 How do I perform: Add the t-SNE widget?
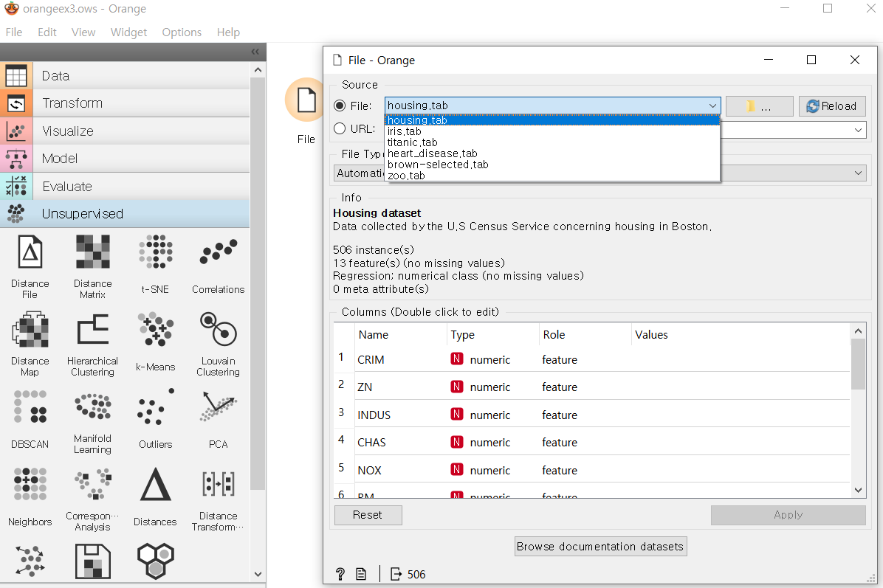(x=156, y=264)
